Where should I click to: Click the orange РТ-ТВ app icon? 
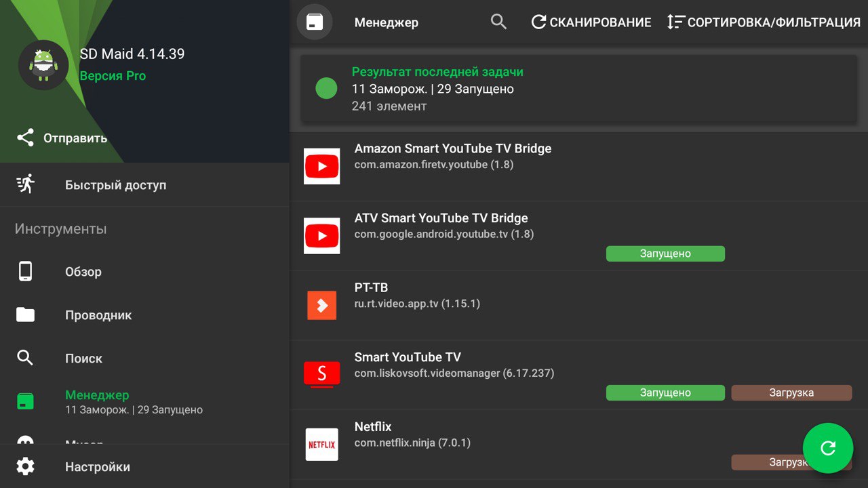(321, 305)
